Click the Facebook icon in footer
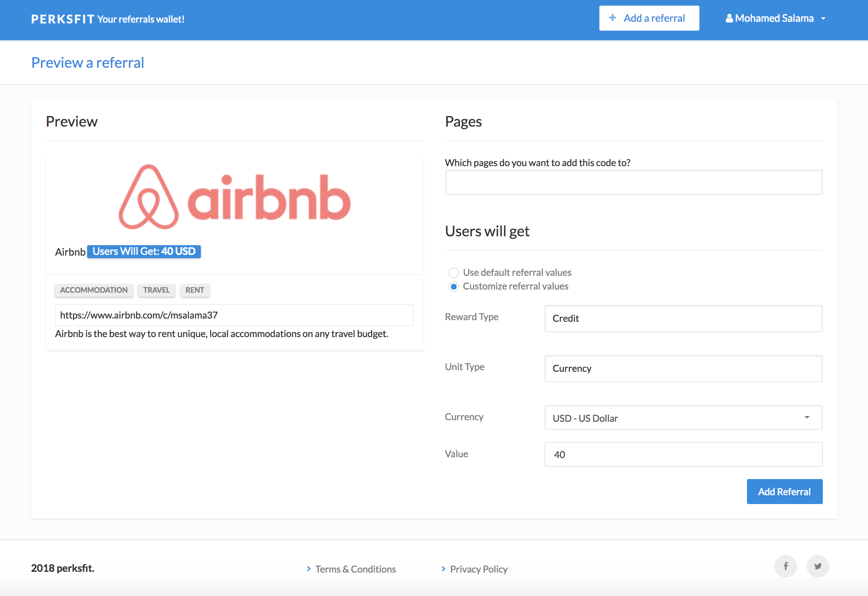868x596 pixels. tap(785, 566)
